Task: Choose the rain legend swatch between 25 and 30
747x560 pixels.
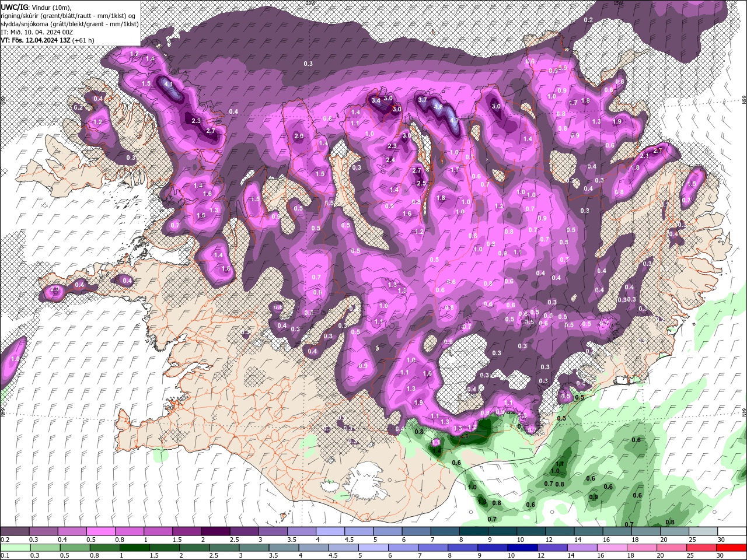Action: (x=700, y=548)
